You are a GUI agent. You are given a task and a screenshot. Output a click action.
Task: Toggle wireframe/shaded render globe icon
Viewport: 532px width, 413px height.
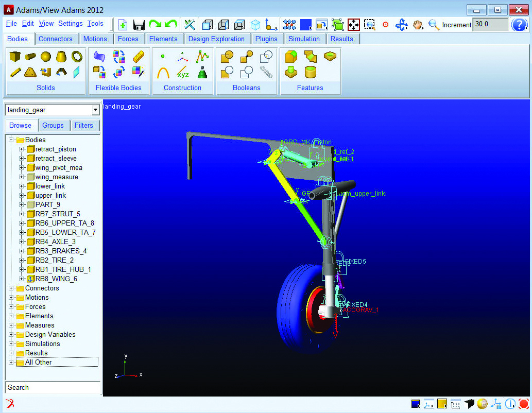483,404
